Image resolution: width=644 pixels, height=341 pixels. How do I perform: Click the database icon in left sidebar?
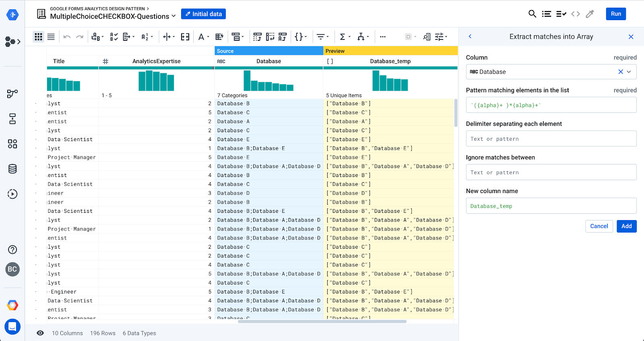tap(12, 169)
